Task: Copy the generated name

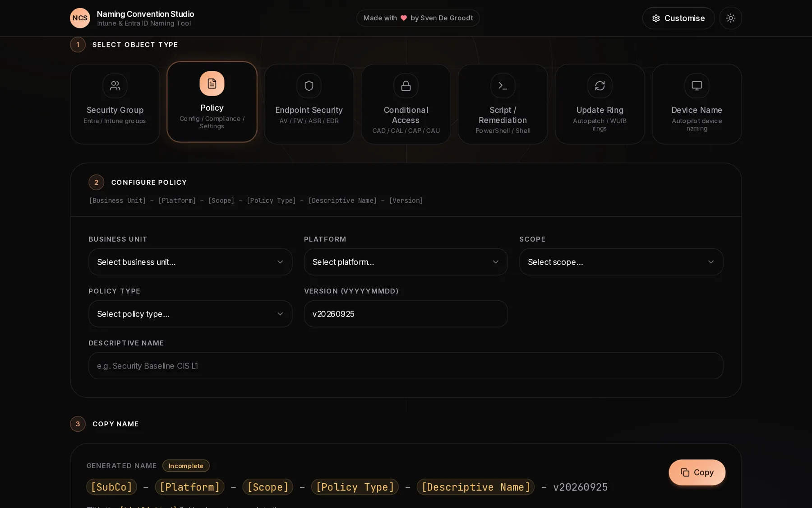Action: 697,472
